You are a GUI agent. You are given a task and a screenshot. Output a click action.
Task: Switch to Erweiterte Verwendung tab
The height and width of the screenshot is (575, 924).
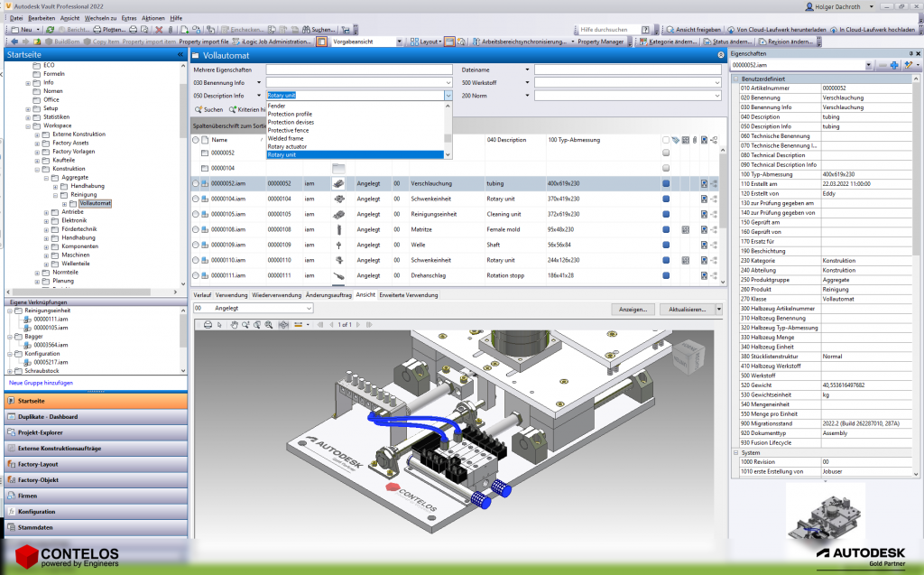(409, 295)
